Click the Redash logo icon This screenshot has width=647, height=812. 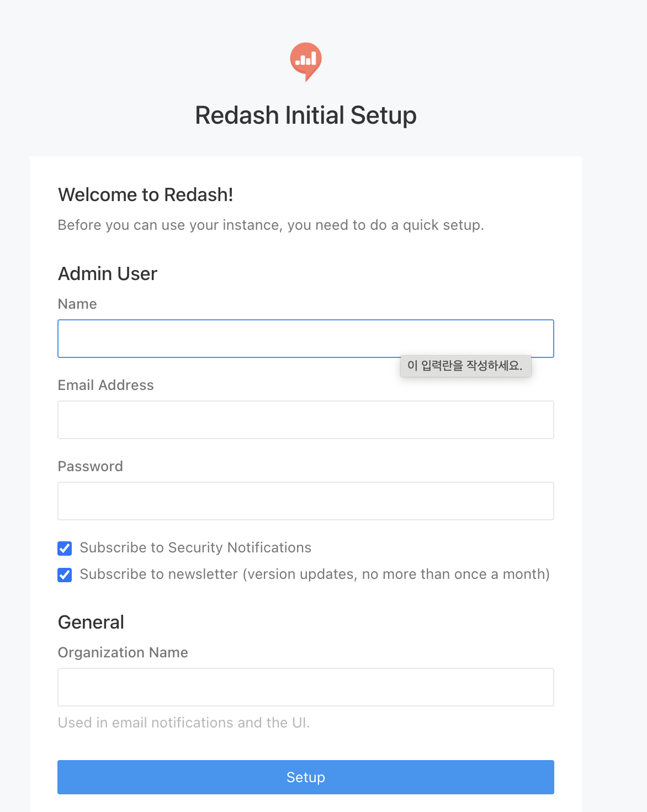tap(306, 62)
